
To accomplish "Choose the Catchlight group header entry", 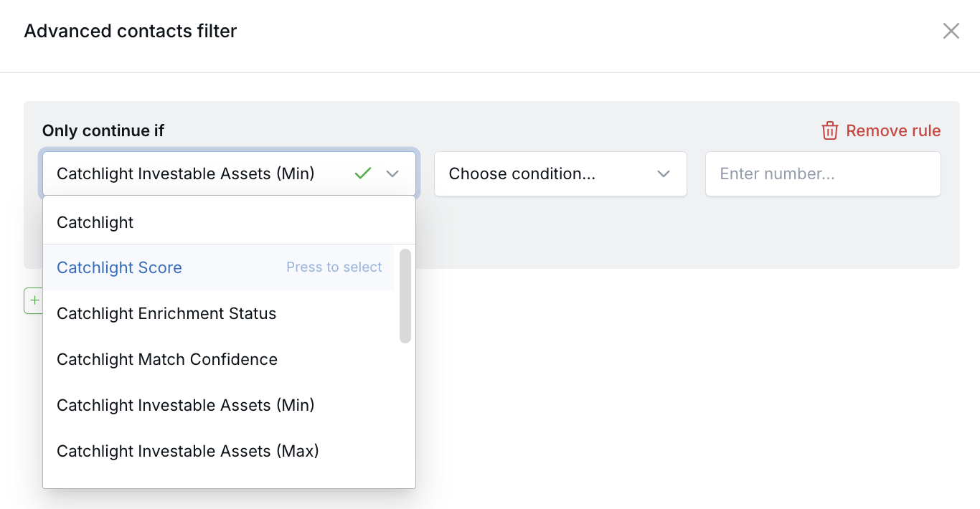I will 95,222.
